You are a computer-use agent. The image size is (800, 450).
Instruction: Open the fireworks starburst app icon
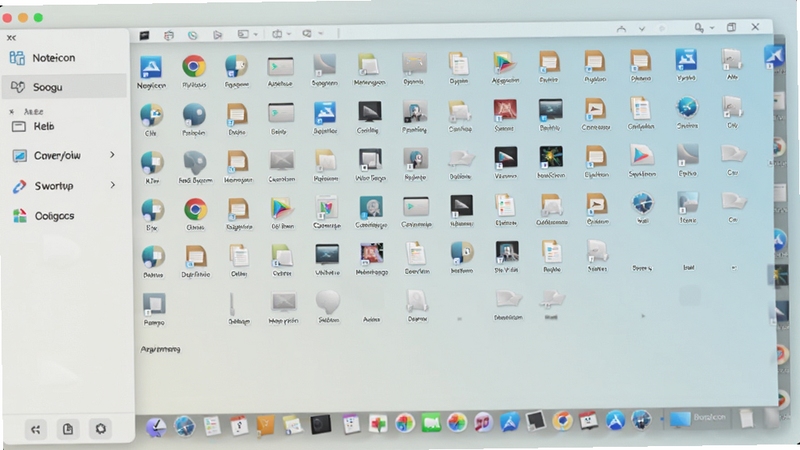[551, 157]
